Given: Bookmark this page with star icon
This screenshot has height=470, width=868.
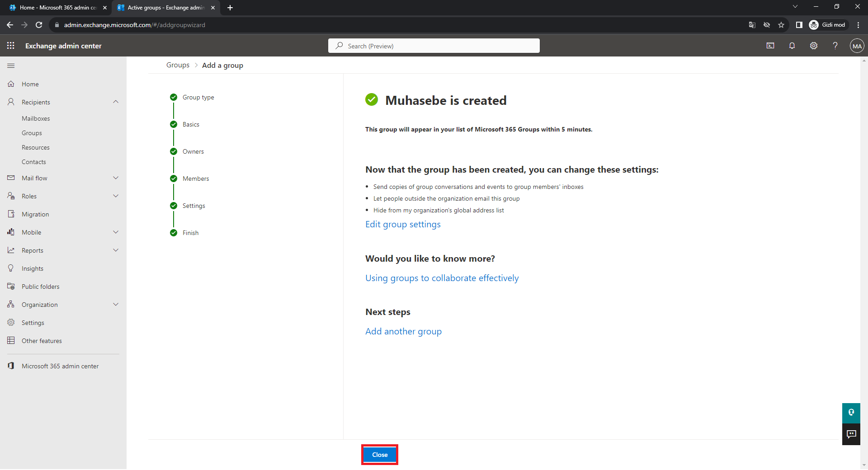Looking at the screenshot, I should pyautogui.click(x=781, y=25).
